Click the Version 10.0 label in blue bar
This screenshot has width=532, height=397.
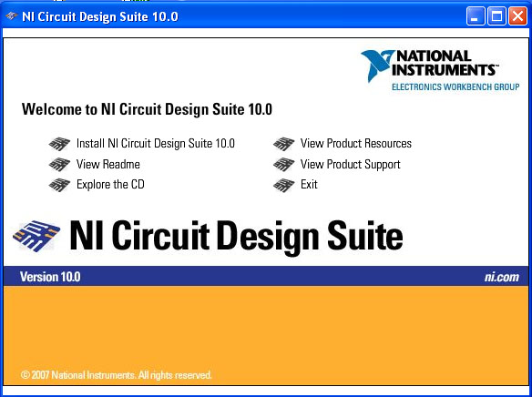[x=50, y=277]
